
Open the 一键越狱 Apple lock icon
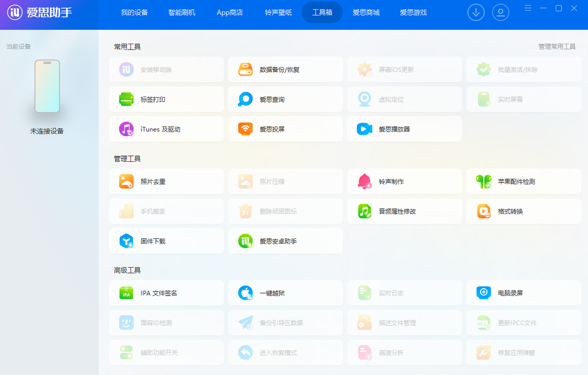tap(245, 293)
